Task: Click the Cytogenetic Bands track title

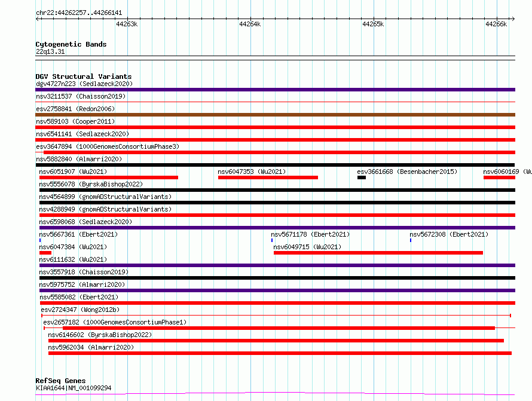Action: click(71, 44)
